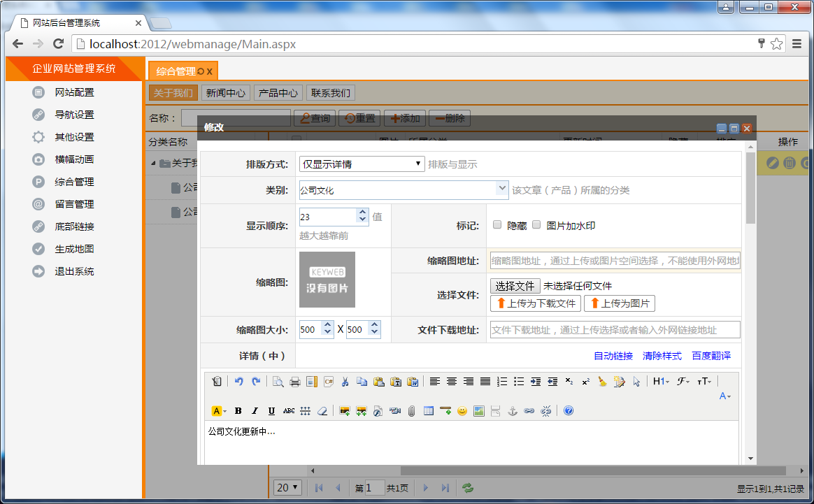The height and width of the screenshot is (504, 814).
Task: Make the text bold
Action: 238,410
